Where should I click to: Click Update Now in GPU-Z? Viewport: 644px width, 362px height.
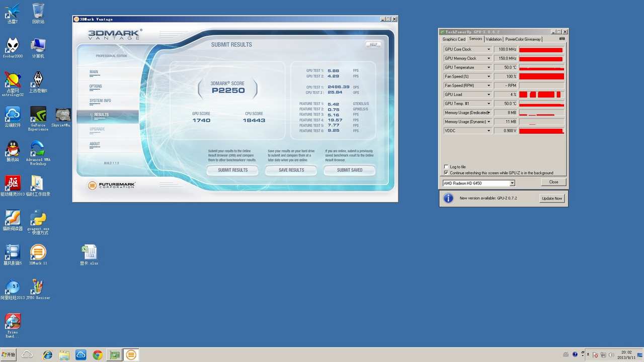pos(552,198)
